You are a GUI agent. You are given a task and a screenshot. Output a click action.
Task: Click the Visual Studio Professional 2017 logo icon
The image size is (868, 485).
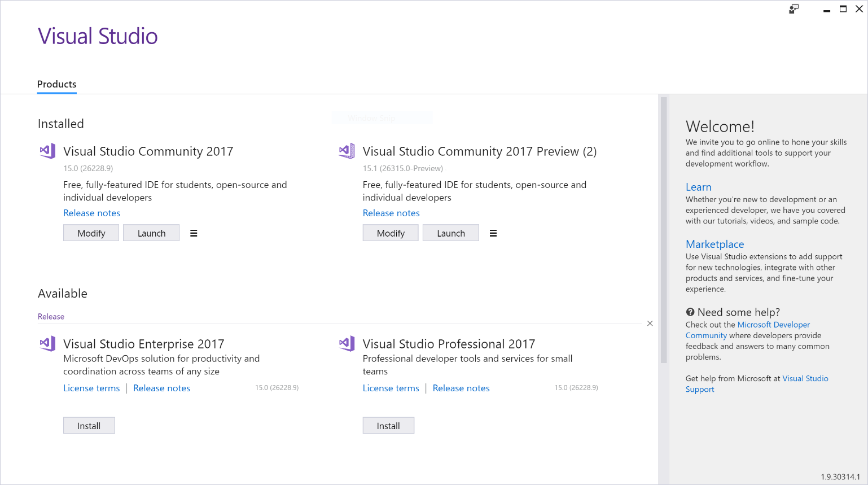[x=347, y=343]
